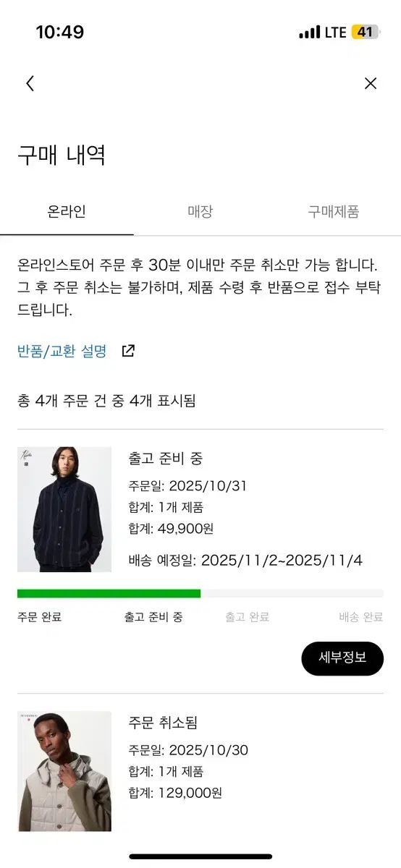
Task: Tap the LTE battery indicator
Action: pos(365,33)
